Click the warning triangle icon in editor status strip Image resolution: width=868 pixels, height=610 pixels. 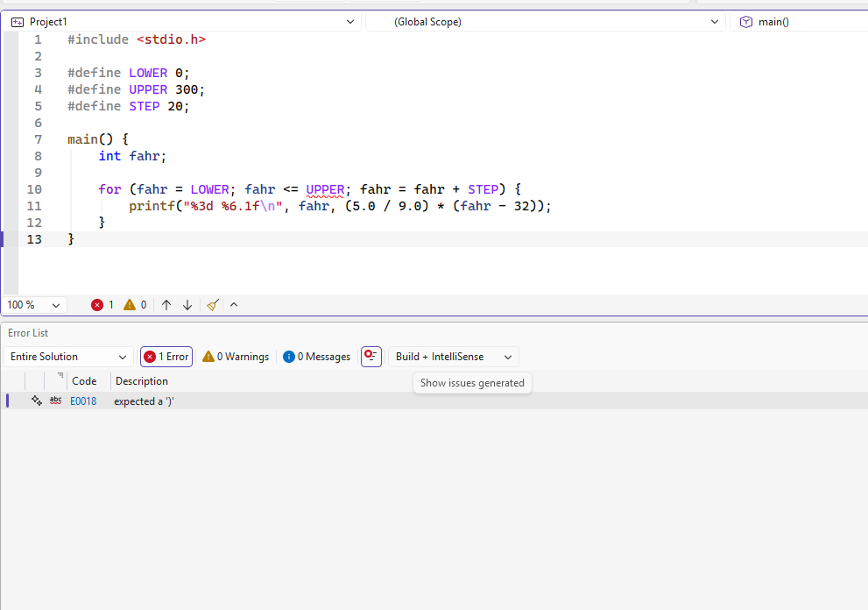(130, 305)
